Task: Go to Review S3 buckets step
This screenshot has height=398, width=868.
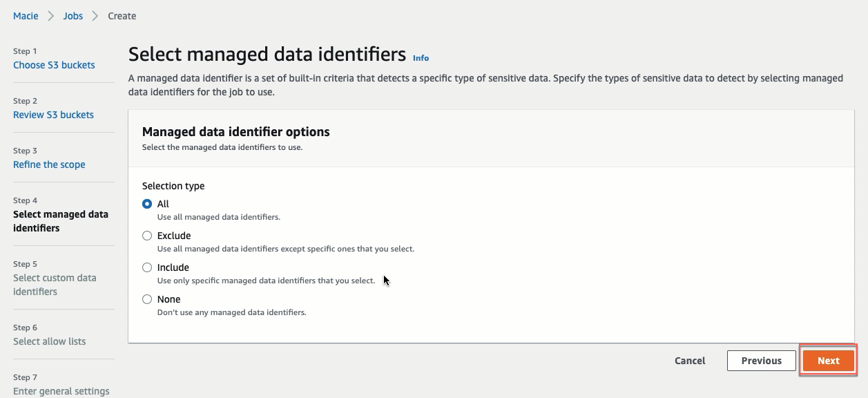Action: point(53,115)
